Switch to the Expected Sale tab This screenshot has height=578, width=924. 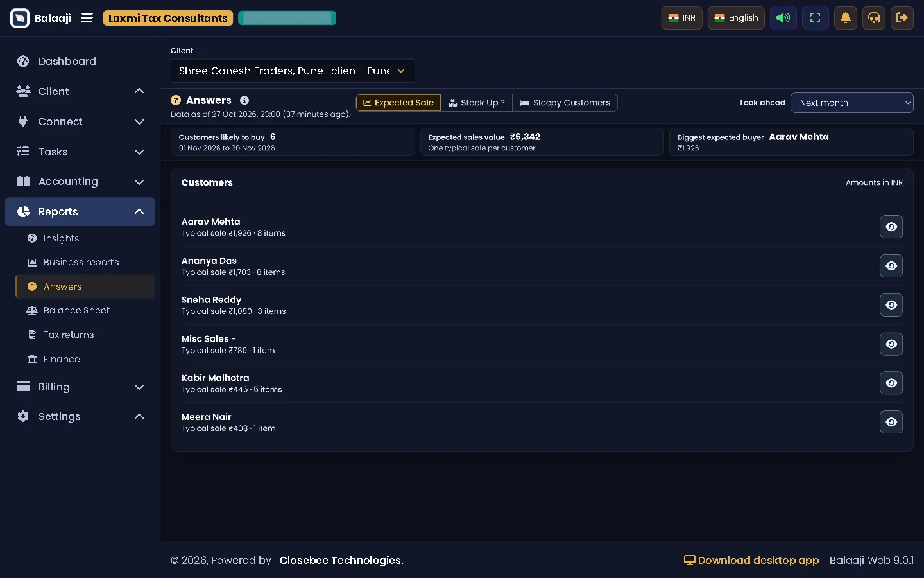pos(398,103)
